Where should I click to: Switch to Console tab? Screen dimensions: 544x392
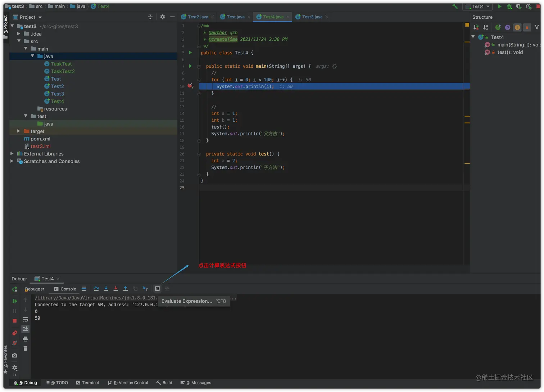pyautogui.click(x=65, y=289)
